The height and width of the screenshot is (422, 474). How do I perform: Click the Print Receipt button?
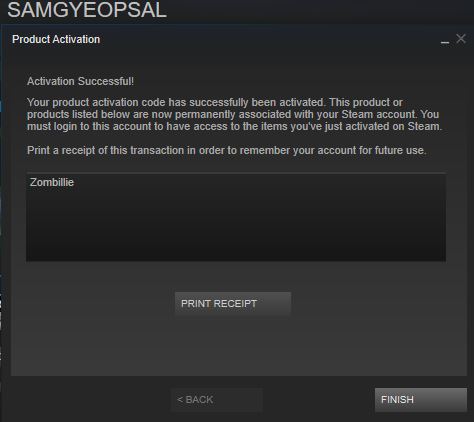(x=233, y=304)
